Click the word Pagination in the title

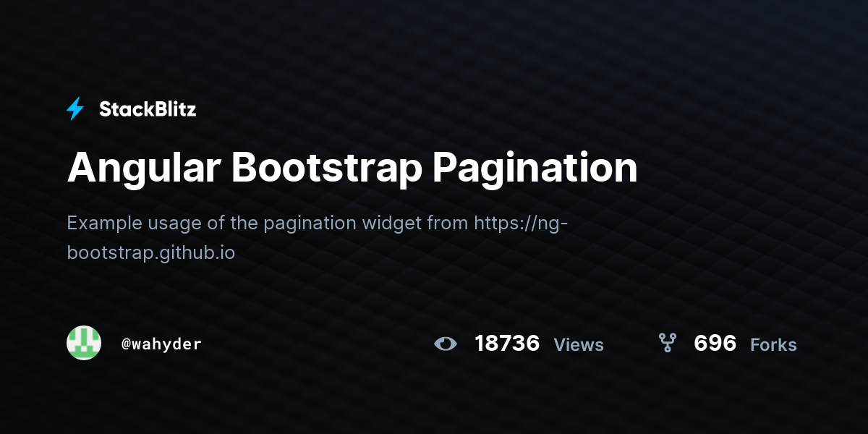[x=535, y=168]
